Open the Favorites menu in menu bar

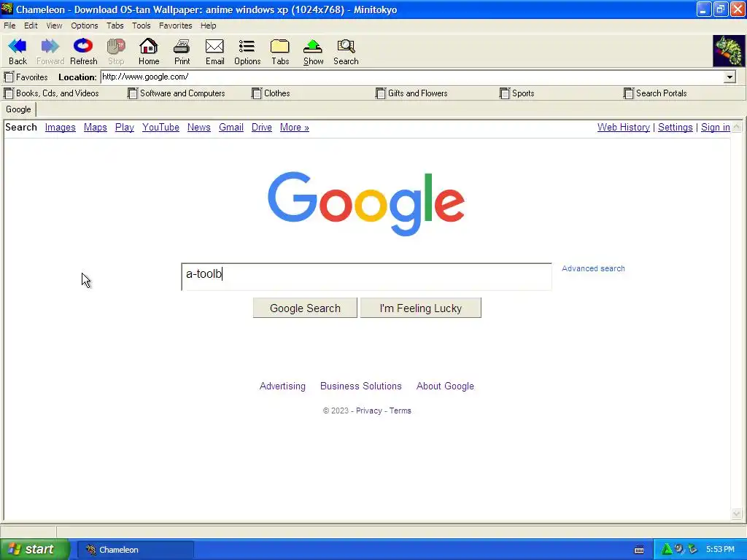click(x=175, y=26)
